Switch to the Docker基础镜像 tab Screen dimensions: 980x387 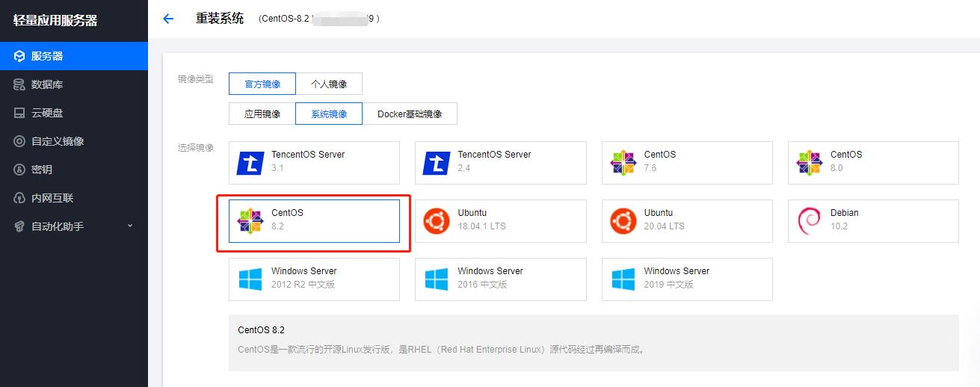coord(410,114)
